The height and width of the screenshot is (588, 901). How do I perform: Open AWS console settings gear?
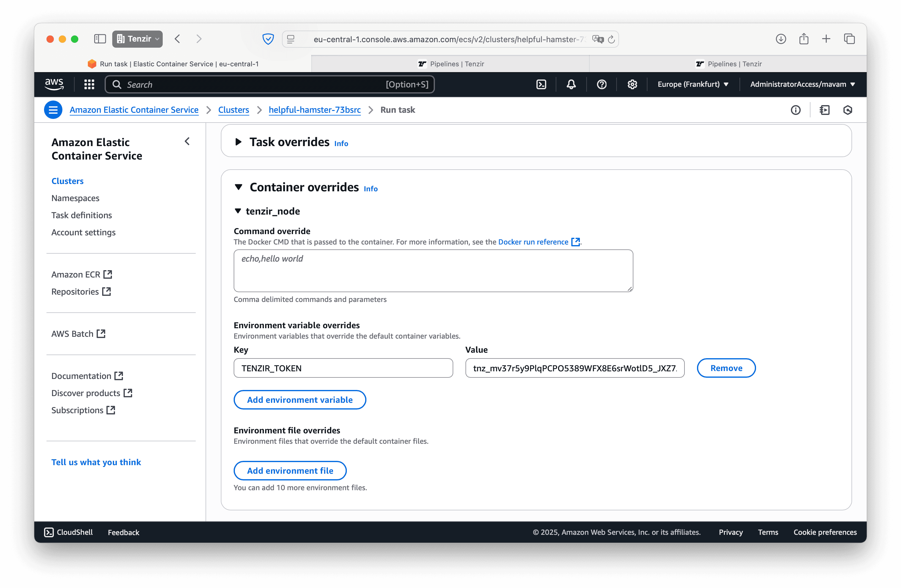632,84
